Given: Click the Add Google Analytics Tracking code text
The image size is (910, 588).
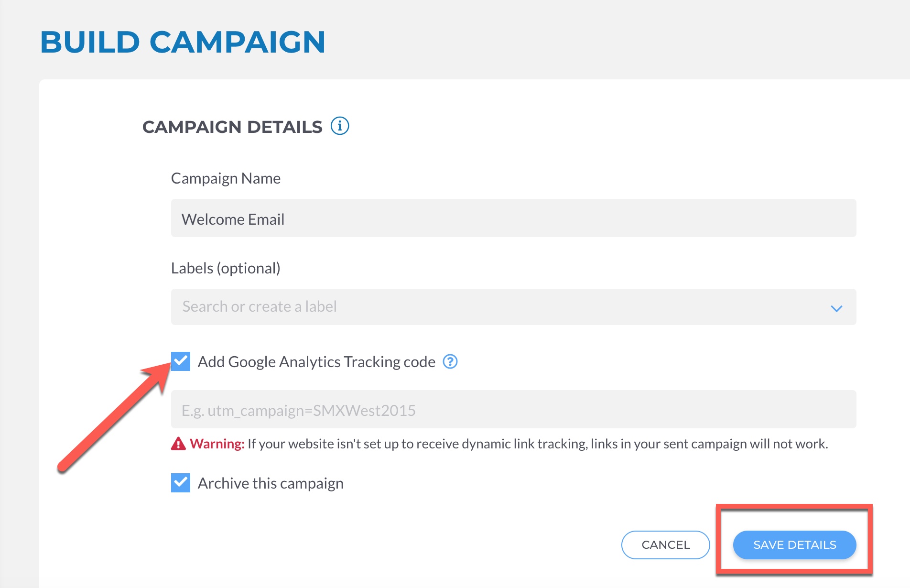Looking at the screenshot, I should pos(316,362).
